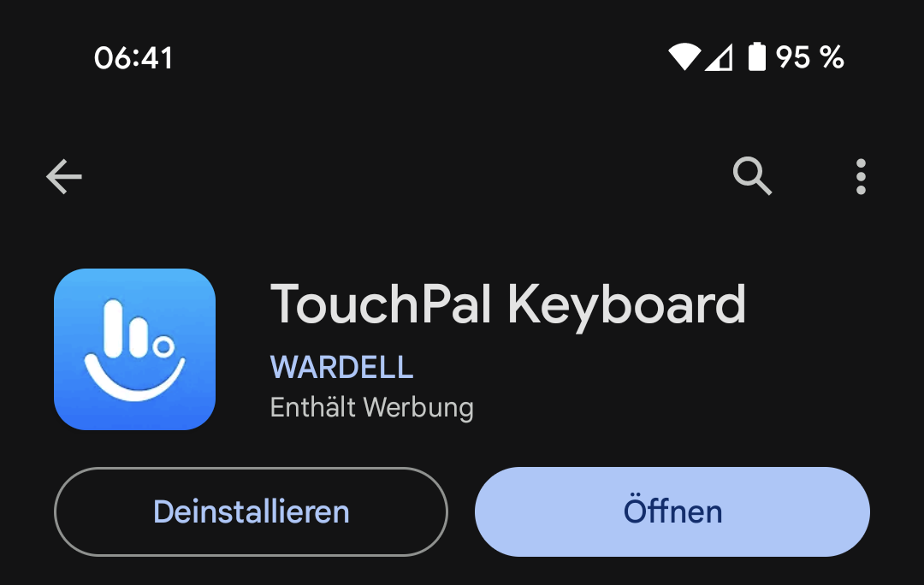The width and height of the screenshot is (924, 585).
Task: Uninstall the app via Deinstallieren
Action: click(x=251, y=511)
